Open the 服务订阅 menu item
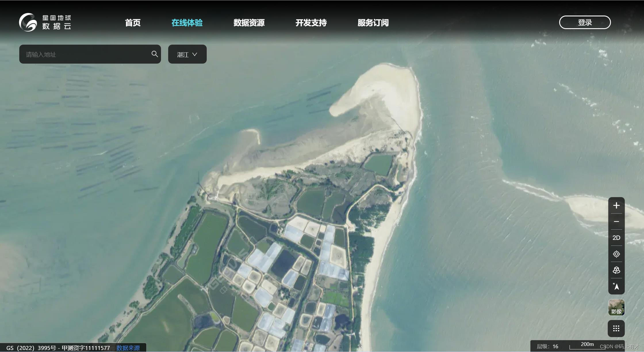 [x=373, y=23]
